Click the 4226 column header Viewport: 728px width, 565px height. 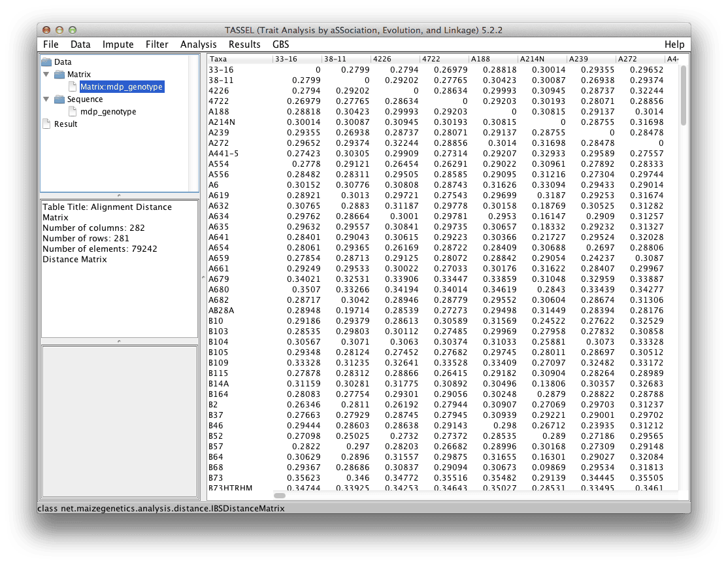(x=395, y=59)
